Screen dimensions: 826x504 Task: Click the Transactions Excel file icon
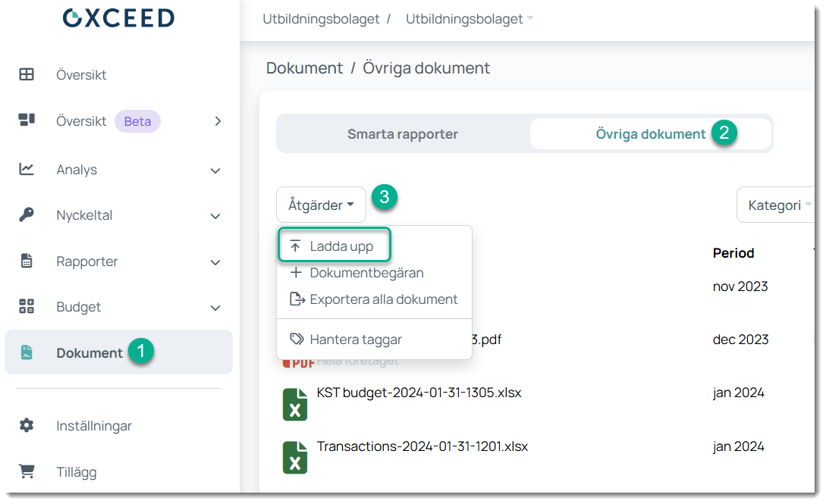click(x=294, y=458)
